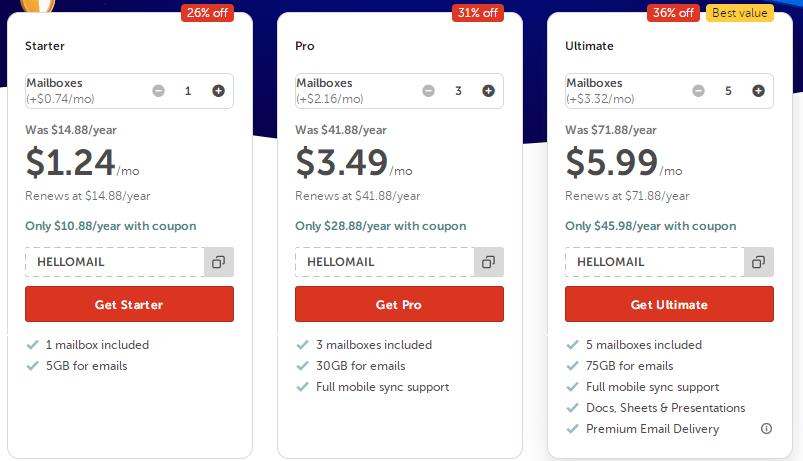Increase Starter plan mailbox count

pyautogui.click(x=218, y=91)
